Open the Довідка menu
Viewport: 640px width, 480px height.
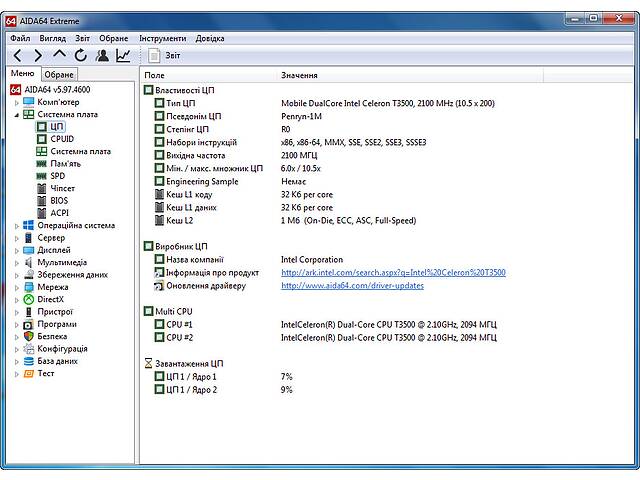point(210,38)
